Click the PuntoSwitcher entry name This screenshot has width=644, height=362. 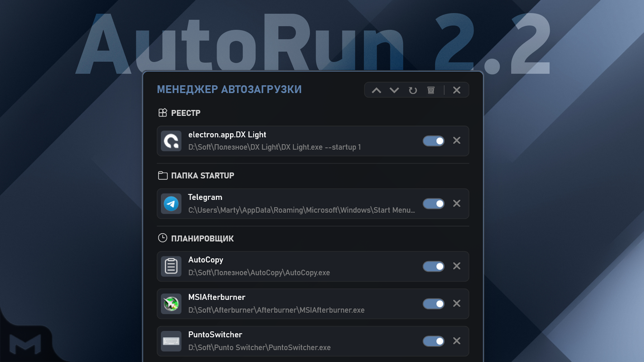(215, 335)
